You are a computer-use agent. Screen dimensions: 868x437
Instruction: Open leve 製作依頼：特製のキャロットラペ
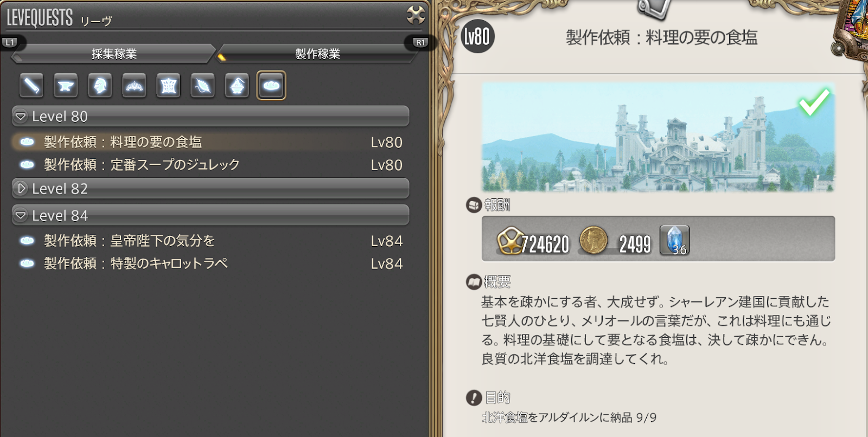coord(210,264)
